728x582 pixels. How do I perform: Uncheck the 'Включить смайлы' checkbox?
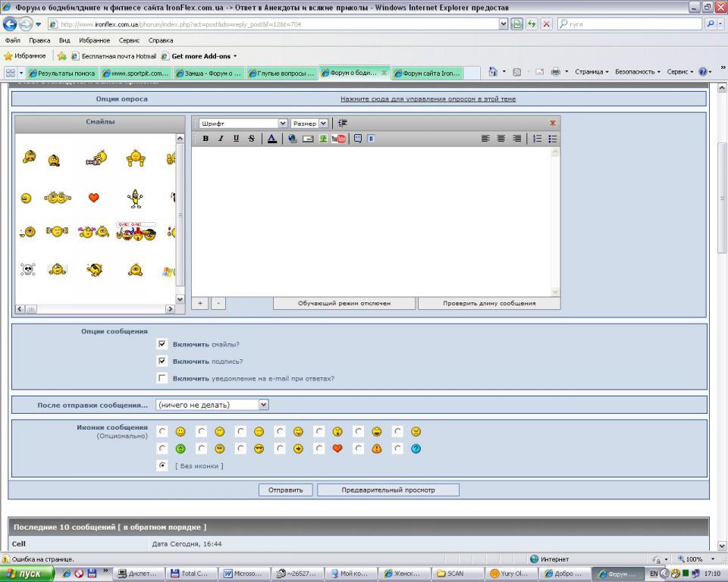162,344
